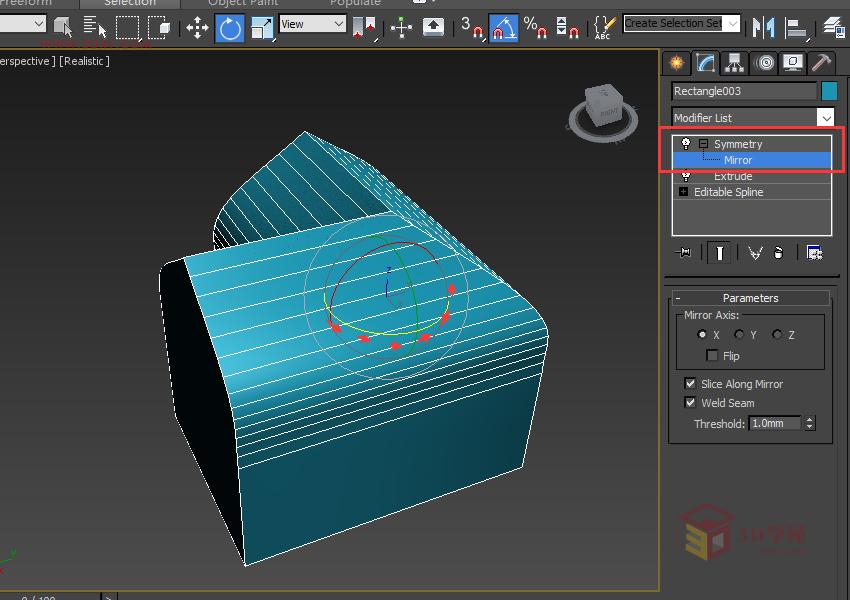Image resolution: width=850 pixels, height=600 pixels.
Task: Open the selection filter dropdown
Action: click(x=23, y=24)
